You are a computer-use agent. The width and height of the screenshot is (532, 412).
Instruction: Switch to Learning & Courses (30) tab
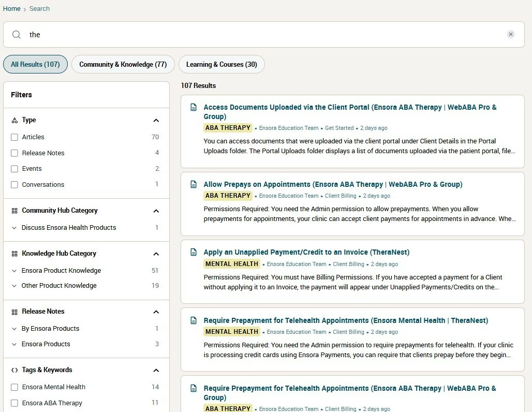[221, 64]
